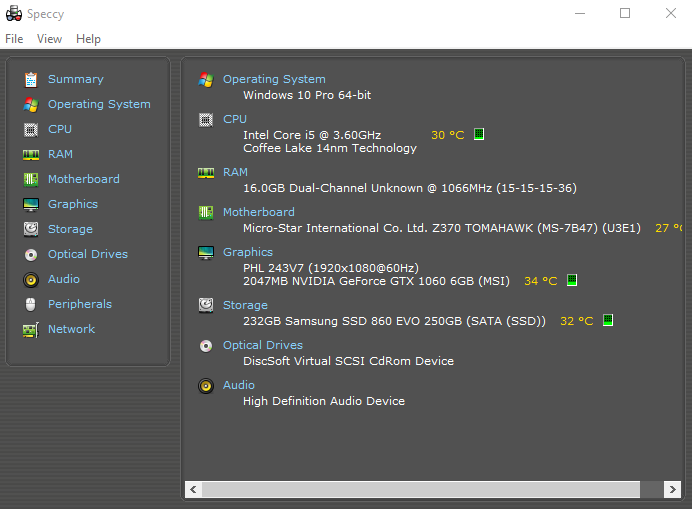Click 'Intel Core i5 @ 3.60GHz' text
Viewport: 692px width, 509px height.
tap(312, 135)
